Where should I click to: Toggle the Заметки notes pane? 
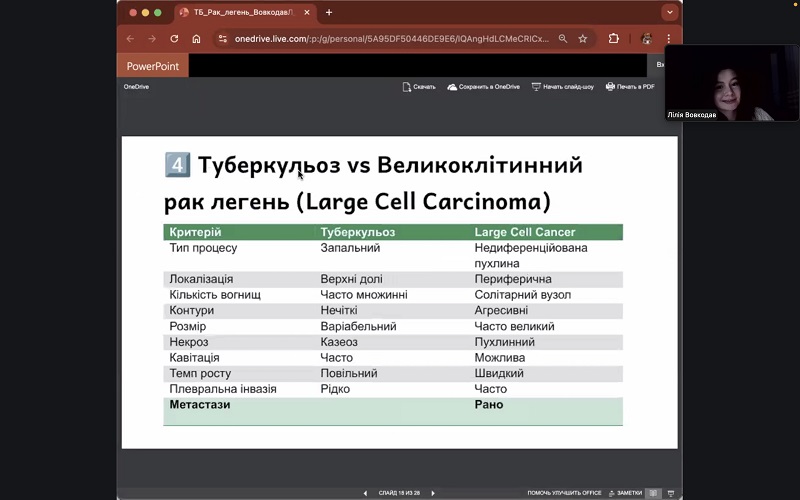(625, 493)
